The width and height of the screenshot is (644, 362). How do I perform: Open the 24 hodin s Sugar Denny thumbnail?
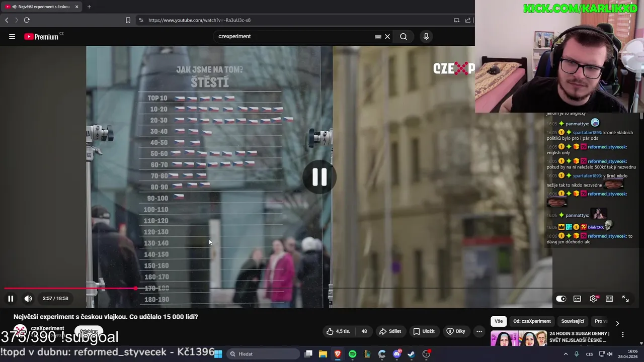pos(519,338)
